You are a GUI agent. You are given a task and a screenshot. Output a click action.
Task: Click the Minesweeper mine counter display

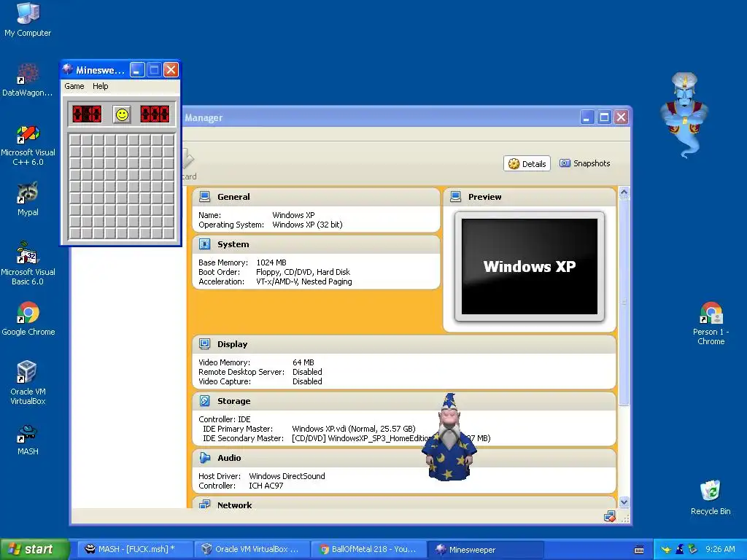[87, 114]
